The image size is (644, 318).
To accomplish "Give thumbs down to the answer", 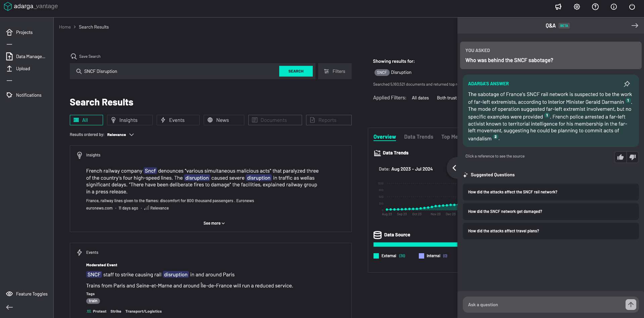I will click(x=633, y=157).
